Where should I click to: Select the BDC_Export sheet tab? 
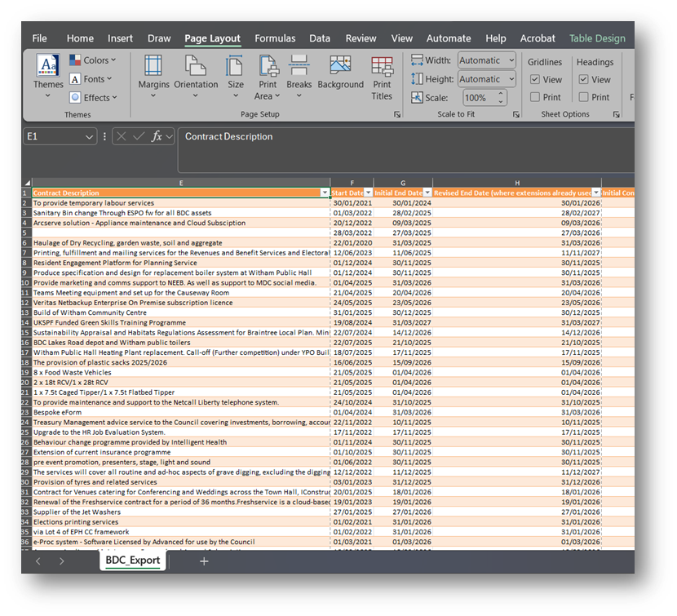pos(133,561)
